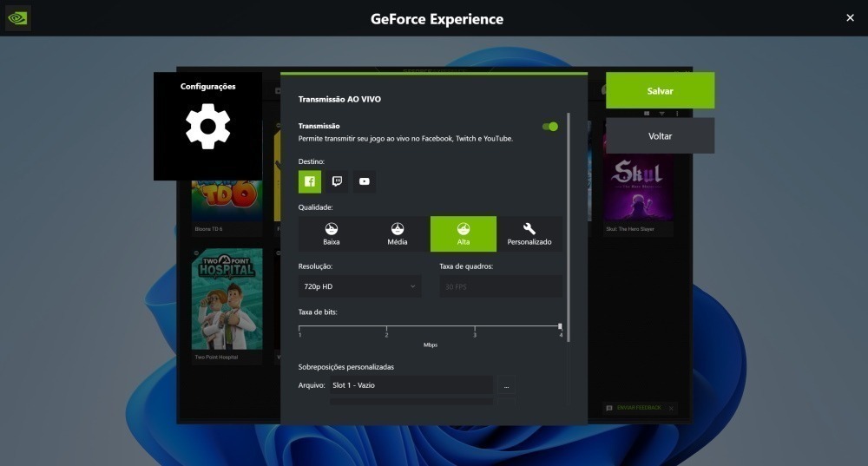Open file browser with the ellipsis button
868x466 pixels.
point(506,385)
